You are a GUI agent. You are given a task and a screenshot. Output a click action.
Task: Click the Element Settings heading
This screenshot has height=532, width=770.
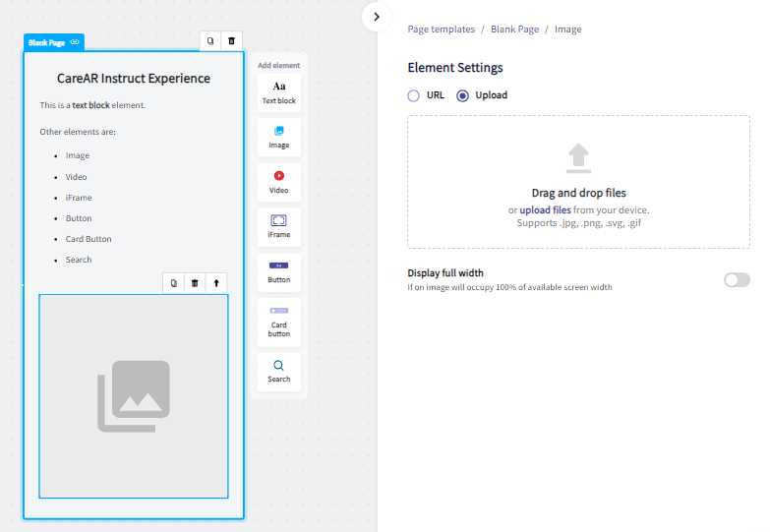point(455,67)
